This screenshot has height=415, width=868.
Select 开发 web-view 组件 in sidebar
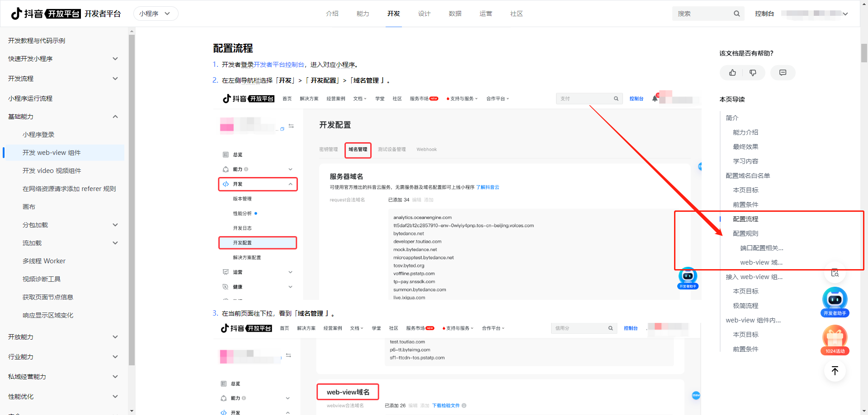(x=64, y=153)
